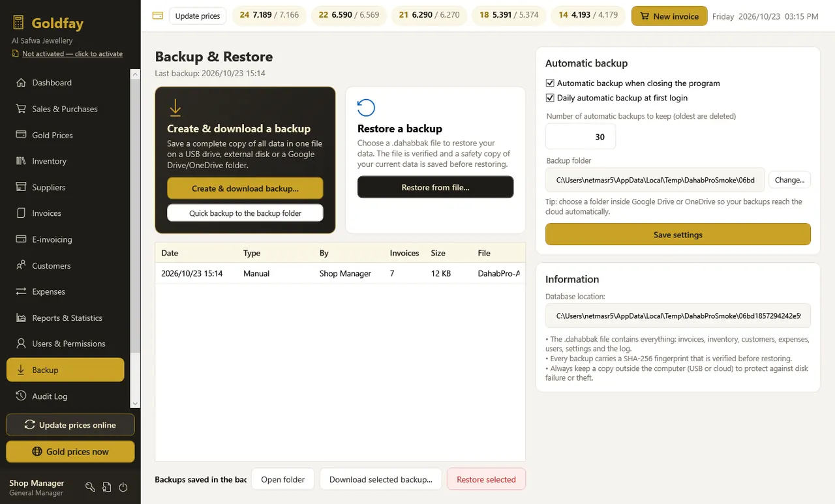Click the Backup folder path field
Viewport: 835px width, 504px height.
(x=655, y=180)
